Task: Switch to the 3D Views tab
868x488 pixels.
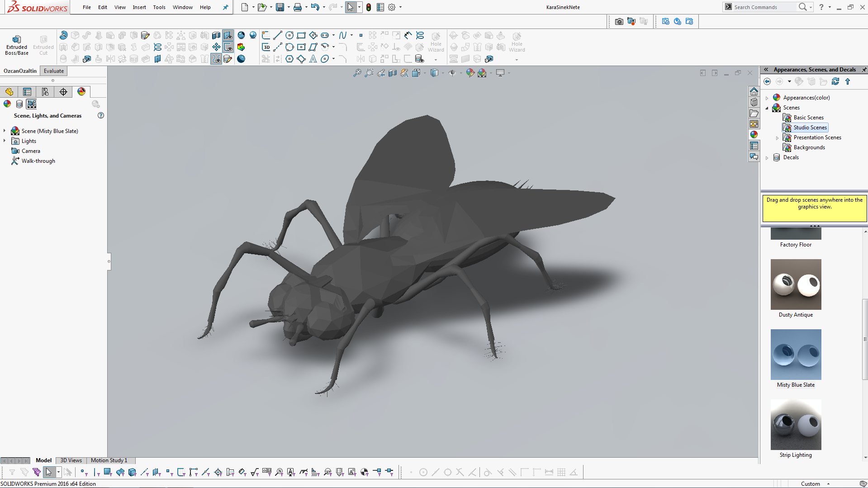Action: tap(71, 460)
